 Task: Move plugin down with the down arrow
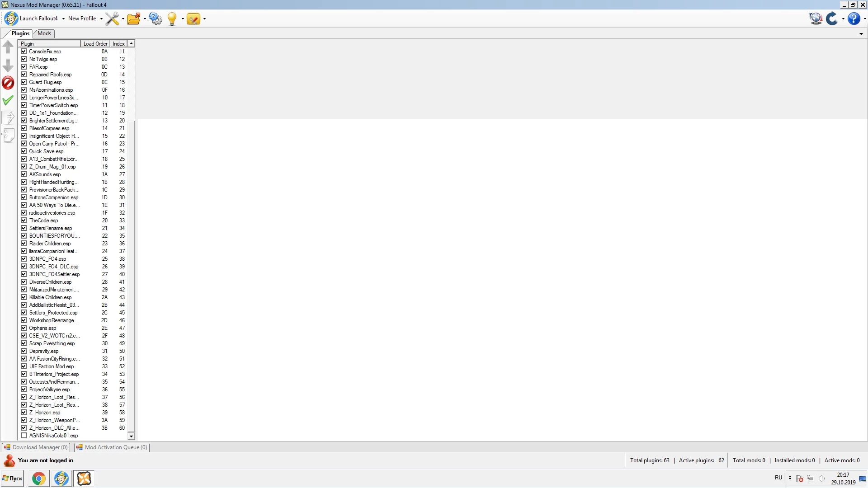8,66
